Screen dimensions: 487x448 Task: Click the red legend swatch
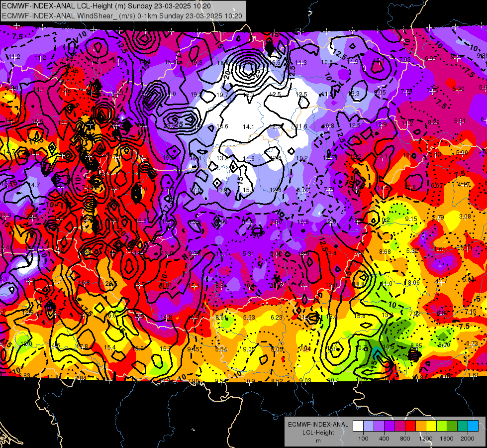tap(410, 426)
